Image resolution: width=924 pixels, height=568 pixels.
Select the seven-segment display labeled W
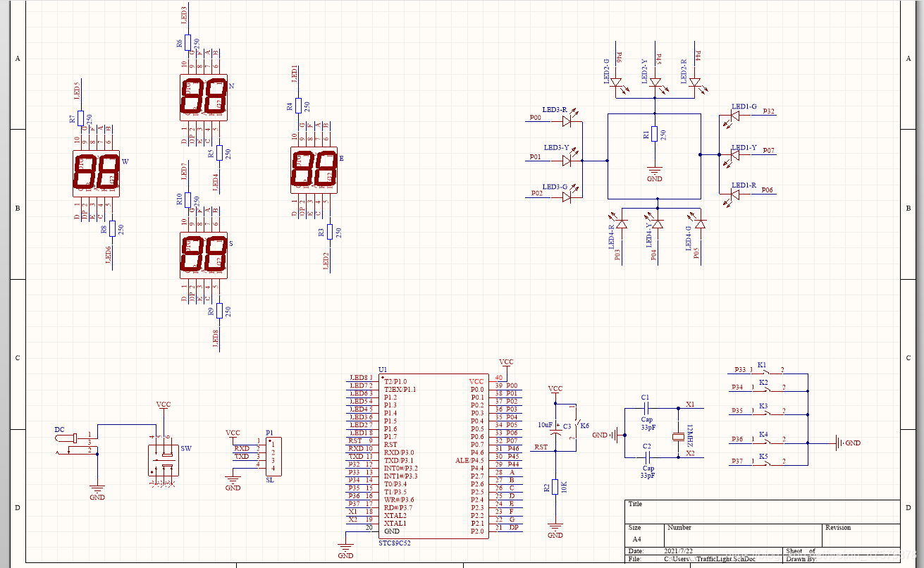pos(96,173)
